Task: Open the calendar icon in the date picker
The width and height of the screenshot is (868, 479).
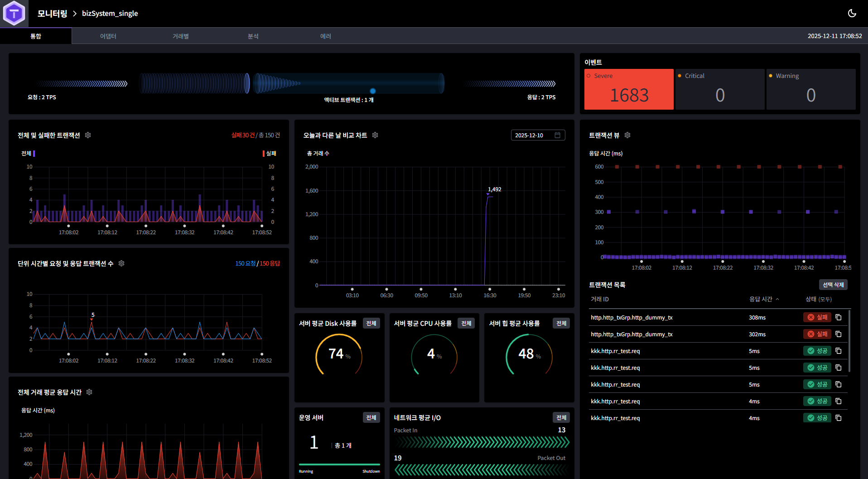Action: click(x=558, y=135)
